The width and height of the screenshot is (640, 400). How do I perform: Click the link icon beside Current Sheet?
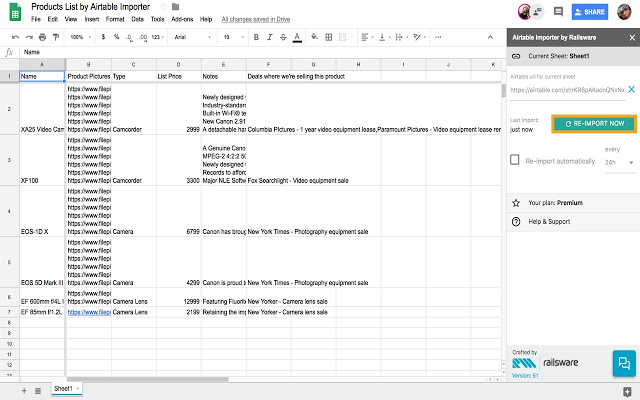coord(516,56)
